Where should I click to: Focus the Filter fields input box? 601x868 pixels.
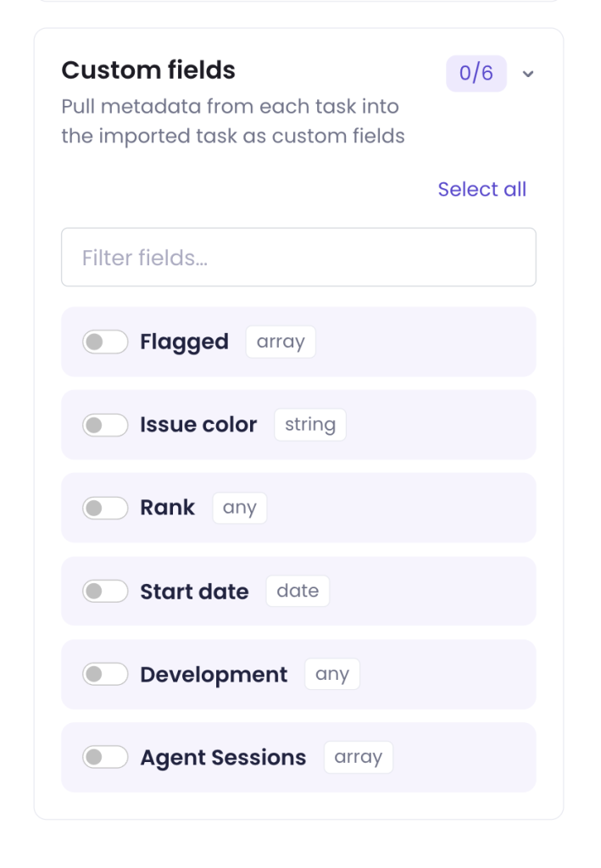tap(299, 258)
